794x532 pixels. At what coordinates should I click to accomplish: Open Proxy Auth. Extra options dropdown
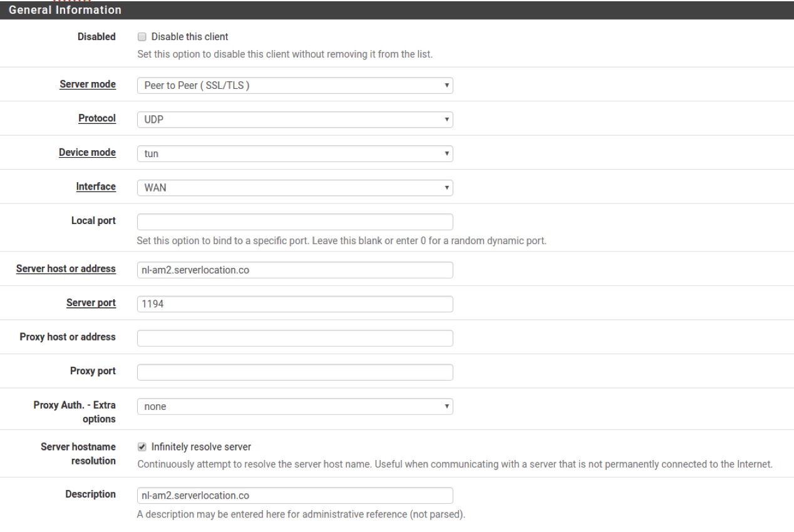(x=294, y=406)
